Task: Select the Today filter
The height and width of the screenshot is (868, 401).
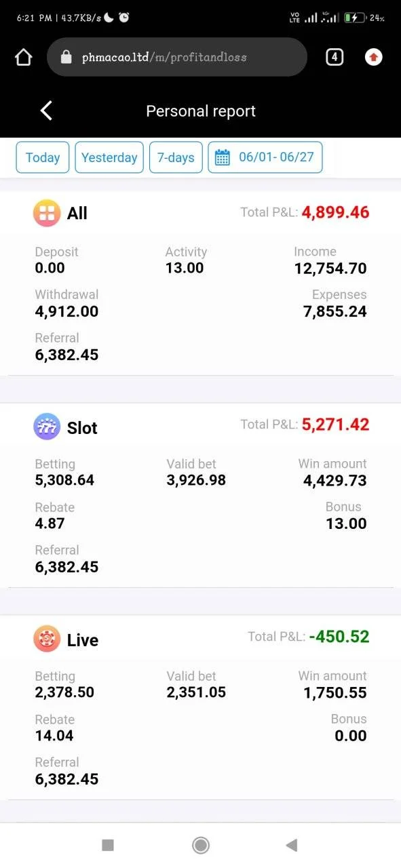Action: (x=43, y=157)
